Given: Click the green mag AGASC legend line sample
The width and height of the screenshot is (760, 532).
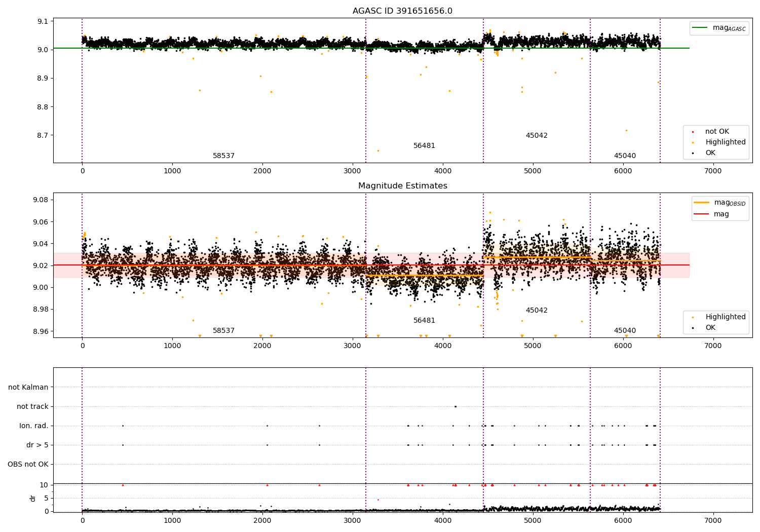Looking at the screenshot, I should coord(700,28).
